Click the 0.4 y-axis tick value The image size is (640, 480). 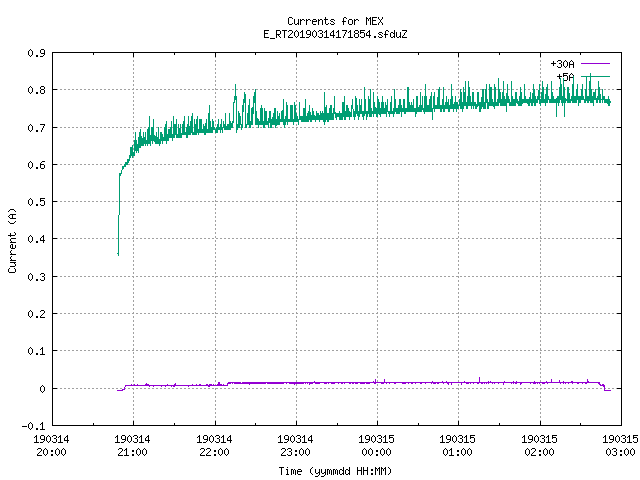[36, 239]
